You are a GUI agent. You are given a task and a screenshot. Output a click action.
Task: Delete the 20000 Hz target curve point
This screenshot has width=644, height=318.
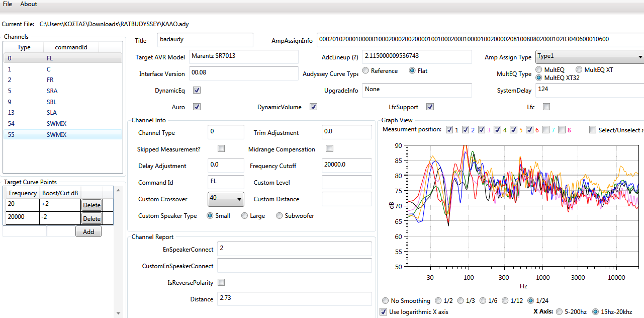click(91, 219)
